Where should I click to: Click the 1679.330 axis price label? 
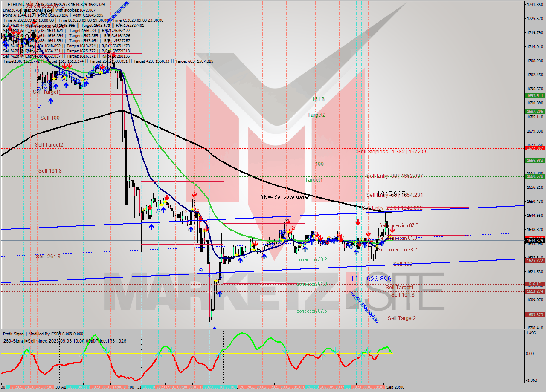[534, 131]
